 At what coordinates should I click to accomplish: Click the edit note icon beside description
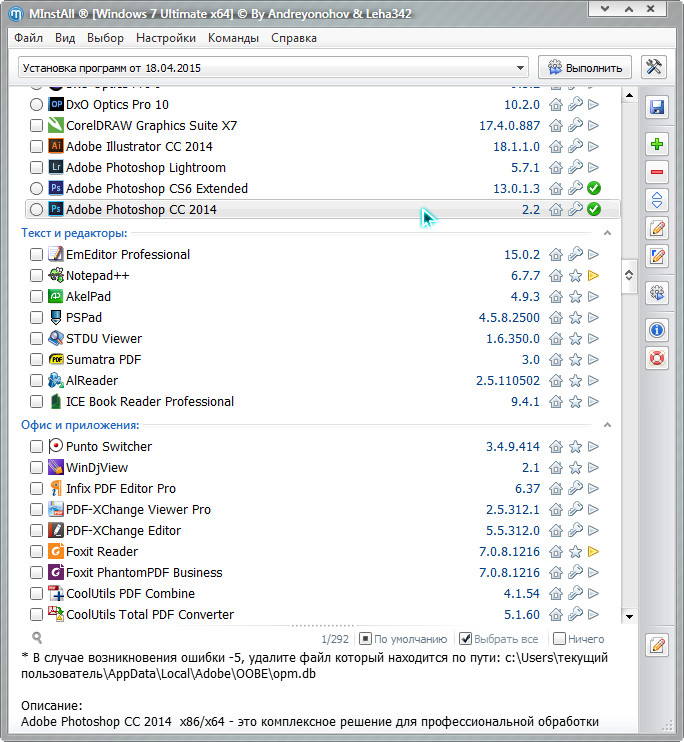click(657, 645)
